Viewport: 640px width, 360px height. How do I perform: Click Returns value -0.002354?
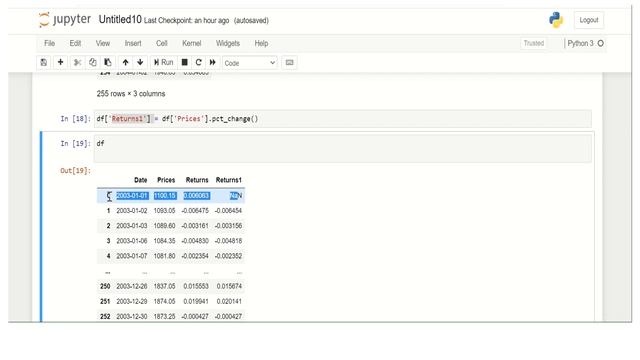point(195,256)
